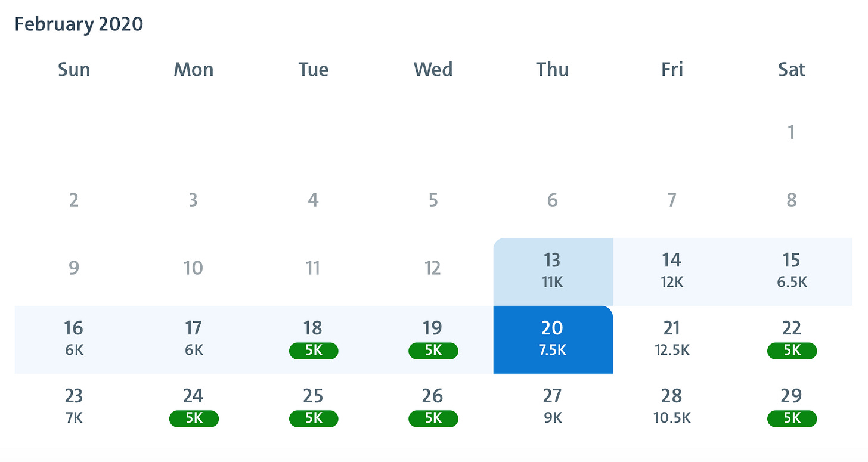
Task: Choose Monday February 17 at 6K
Action: pyautogui.click(x=193, y=339)
